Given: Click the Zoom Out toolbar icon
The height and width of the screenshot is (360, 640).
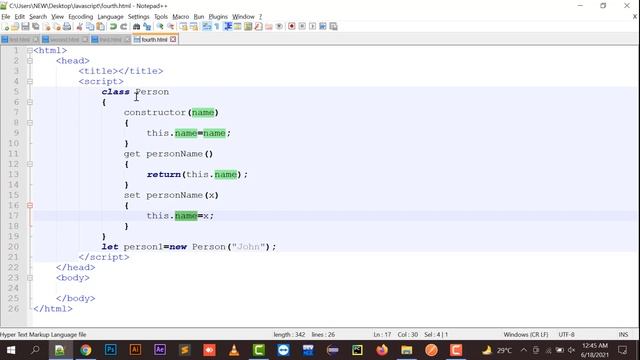Looking at the screenshot, I should (x=171, y=27).
